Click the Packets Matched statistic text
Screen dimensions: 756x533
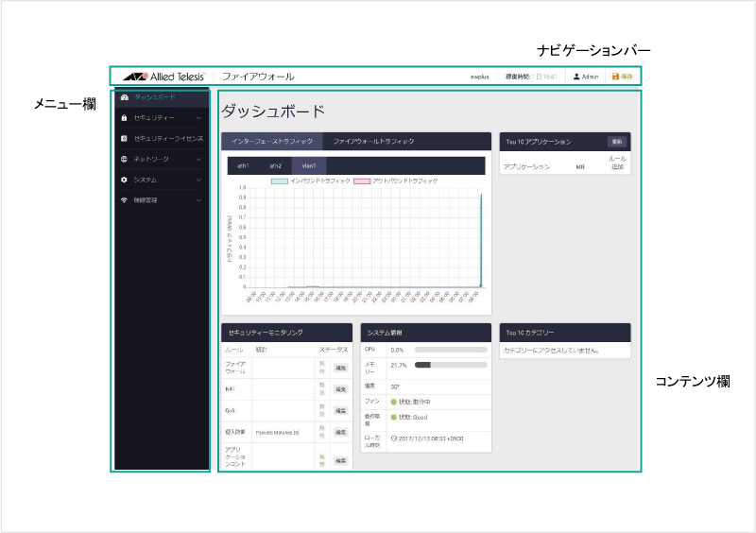(277, 433)
